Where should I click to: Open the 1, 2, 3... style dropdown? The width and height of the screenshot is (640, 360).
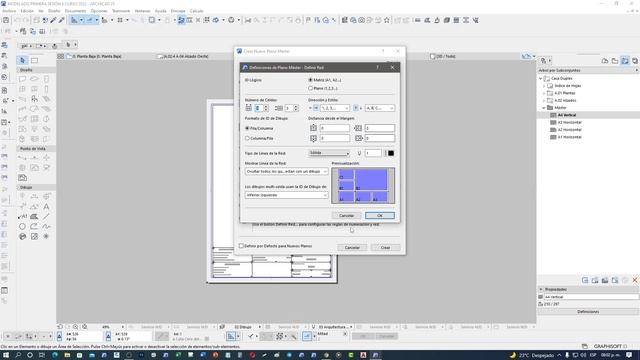(335, 108)
